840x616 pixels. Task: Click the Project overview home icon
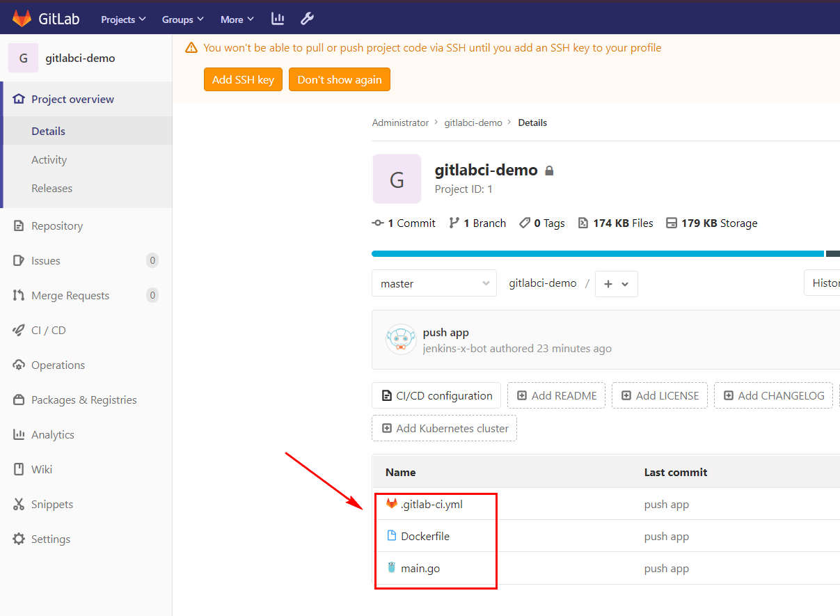pos(19,99)
